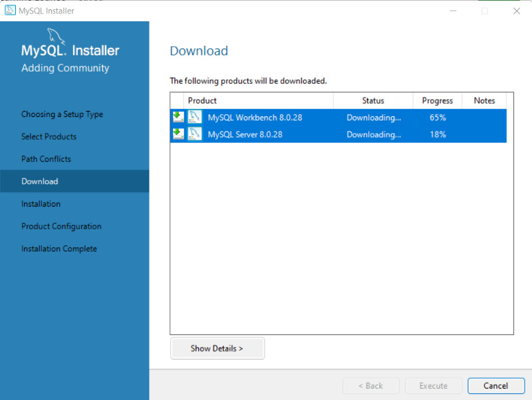Open the Product Configuration step
The width and height of the screenshot is (532, 400).
tap(61, 226)
